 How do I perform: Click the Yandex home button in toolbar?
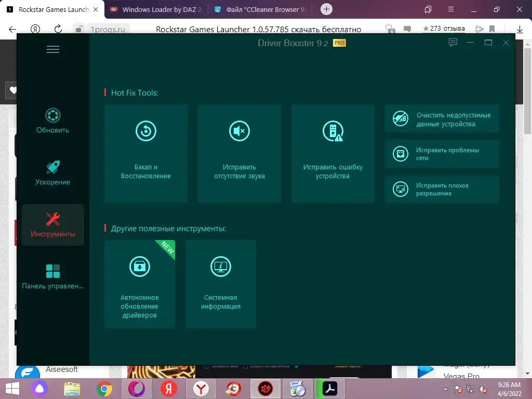coord(35,29)
